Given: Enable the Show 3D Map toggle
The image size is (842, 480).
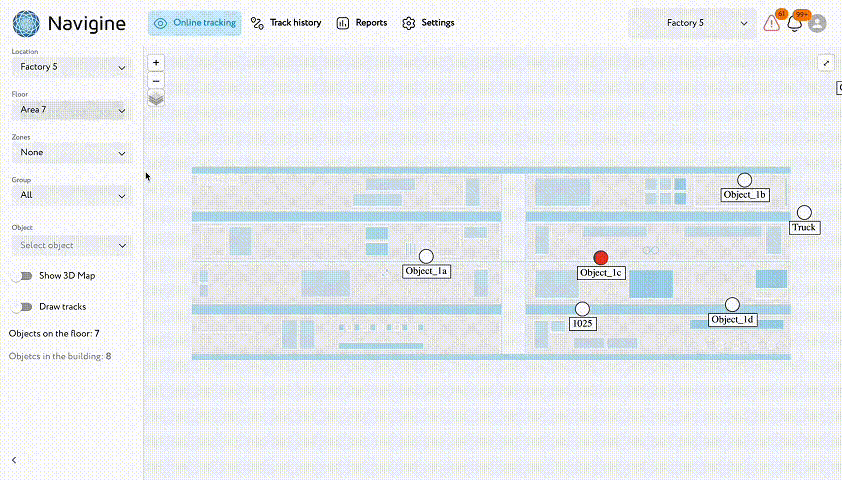Looking at the screenshot, I should [x=21, y=276].
